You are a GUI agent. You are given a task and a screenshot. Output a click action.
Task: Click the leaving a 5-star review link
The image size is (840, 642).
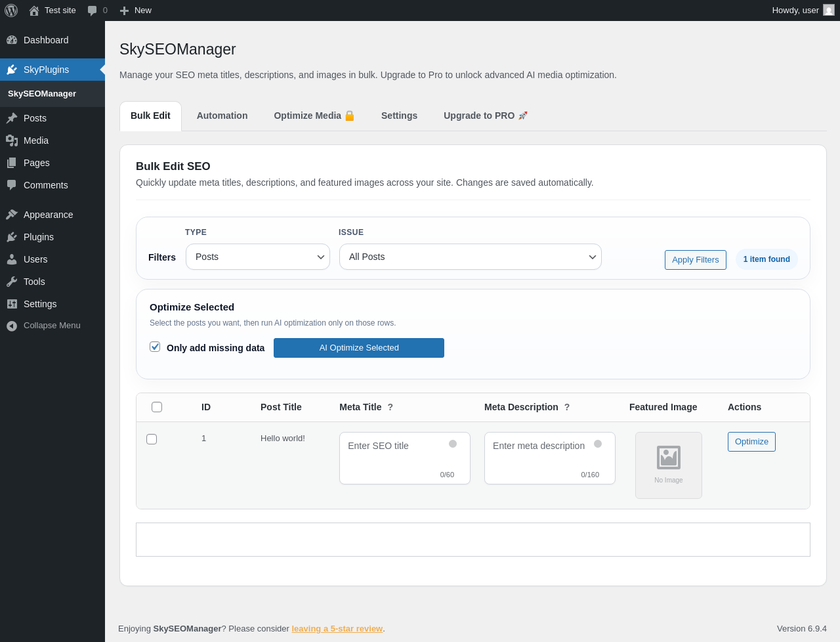[337, 629]
